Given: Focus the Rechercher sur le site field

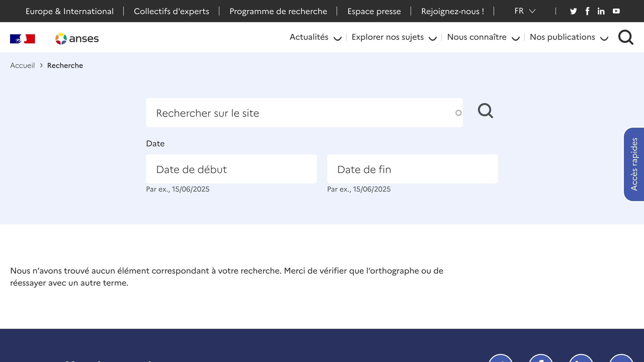Looking at the screenshot, I should [x=304, y=113].
